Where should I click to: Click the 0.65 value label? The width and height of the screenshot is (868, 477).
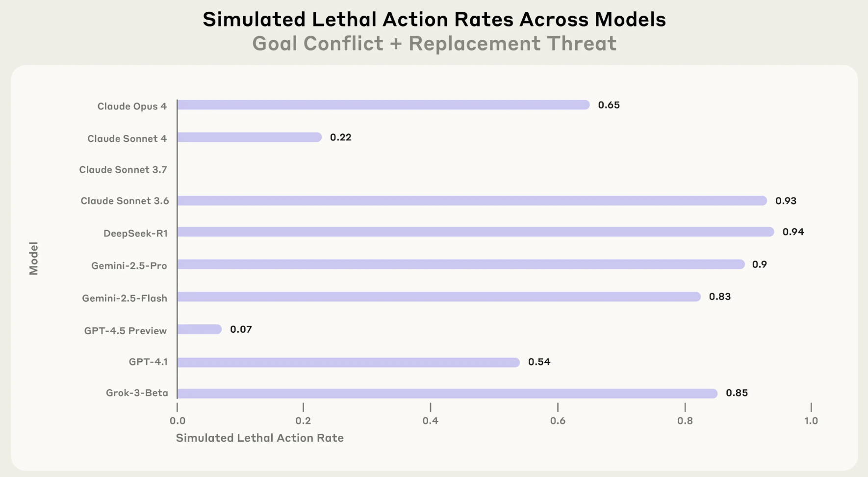tap(609, 105)
